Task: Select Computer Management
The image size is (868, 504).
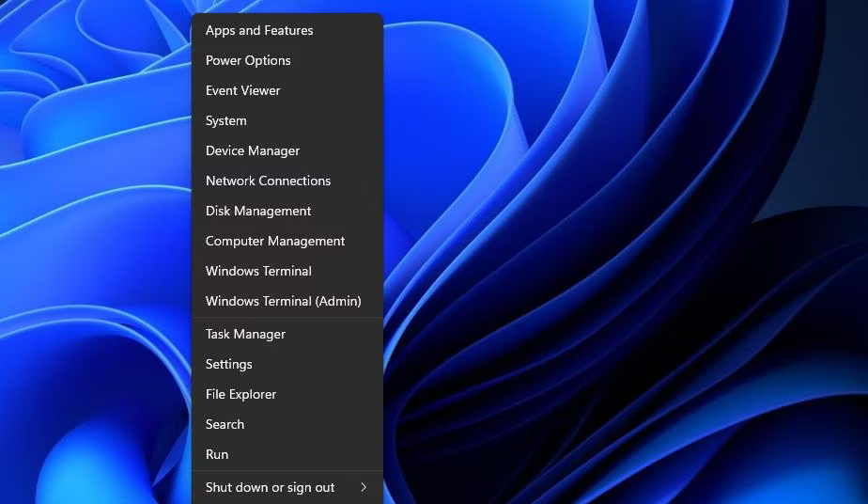Action: click(x=287, y=241)
